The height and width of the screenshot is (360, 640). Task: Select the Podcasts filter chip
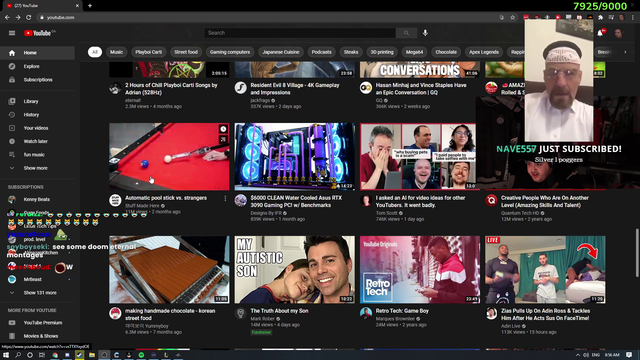322,52
